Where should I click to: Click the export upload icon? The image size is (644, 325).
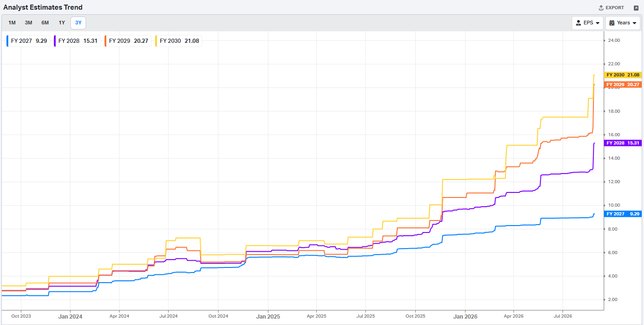(601, 8)
